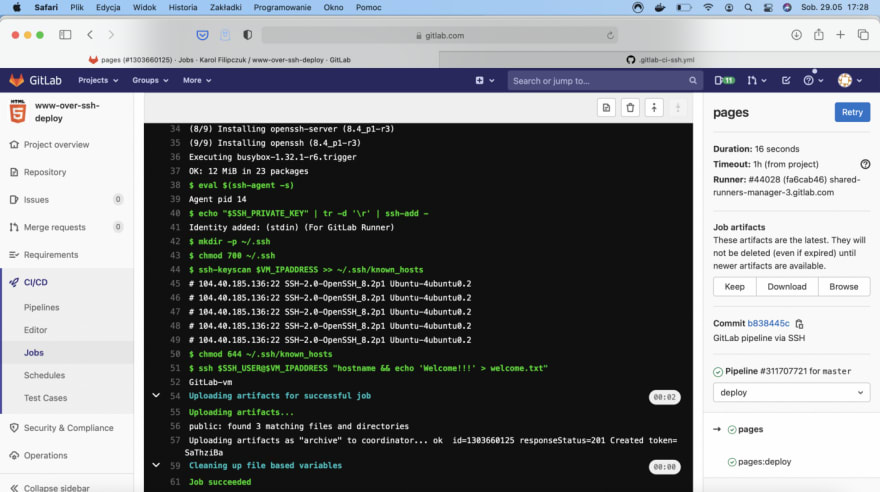
Task: Reload the gitlab.com page
Action: [x=610, y=35]
